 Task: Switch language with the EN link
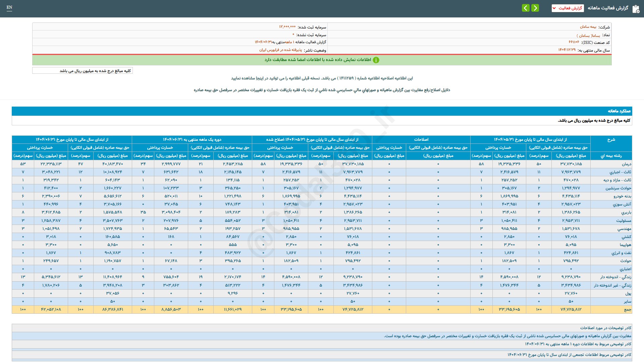coord(9,7)
